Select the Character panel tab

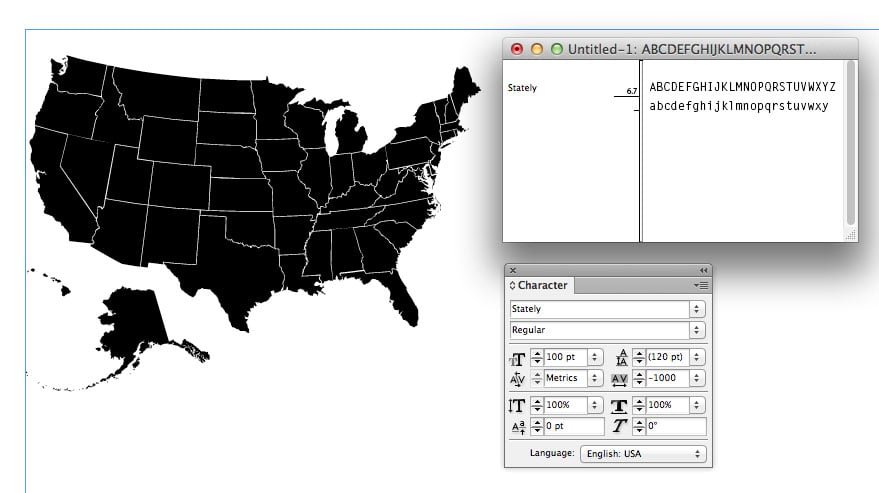click(540, 285)
